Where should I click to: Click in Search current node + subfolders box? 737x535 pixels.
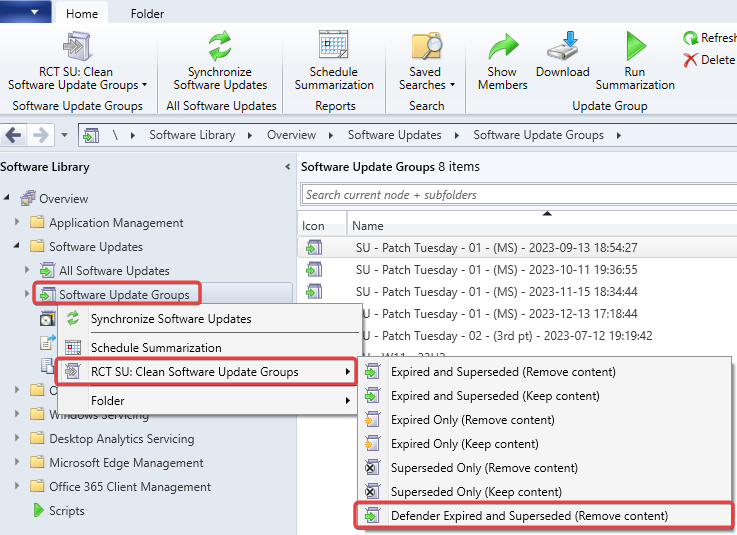pyautogui.click(x=519, y=195)
